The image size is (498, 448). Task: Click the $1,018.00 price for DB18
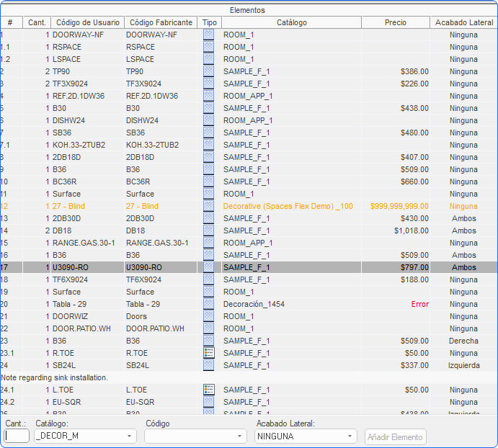click(x=412, y=230)
